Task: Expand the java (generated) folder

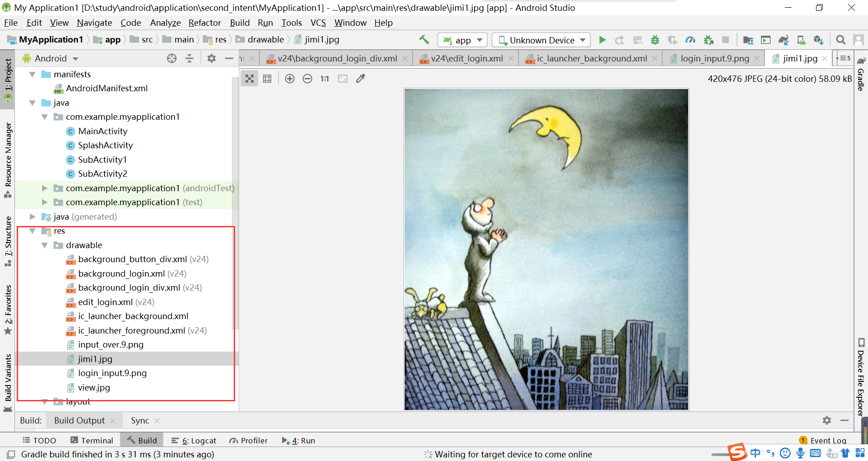Action: pos(32,216)
